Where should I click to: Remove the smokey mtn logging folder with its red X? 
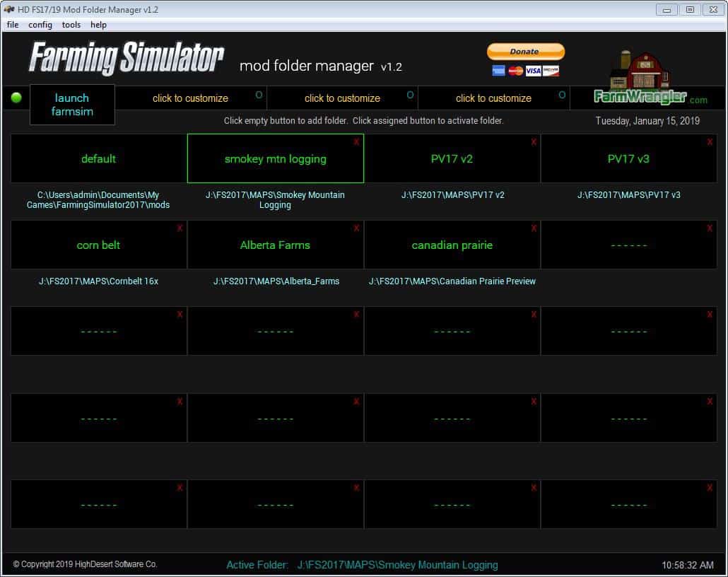point(356,142)
